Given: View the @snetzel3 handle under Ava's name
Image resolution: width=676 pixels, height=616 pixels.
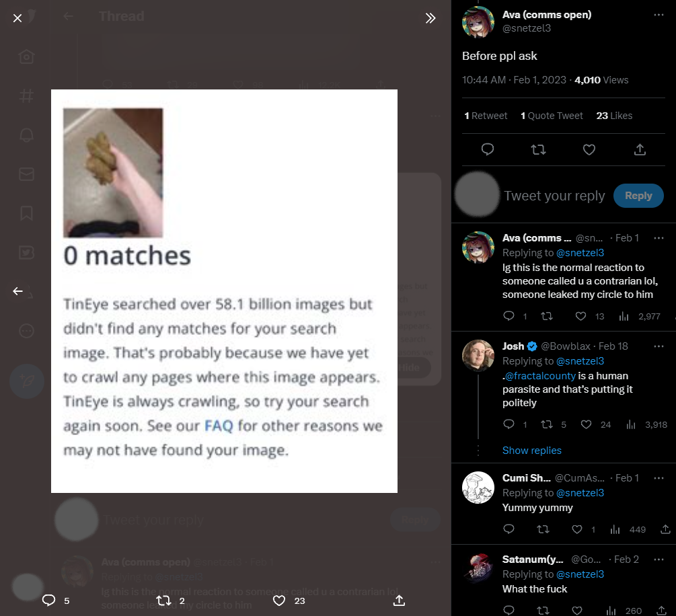Looking at the screenshot, I should tap(527, 28).
